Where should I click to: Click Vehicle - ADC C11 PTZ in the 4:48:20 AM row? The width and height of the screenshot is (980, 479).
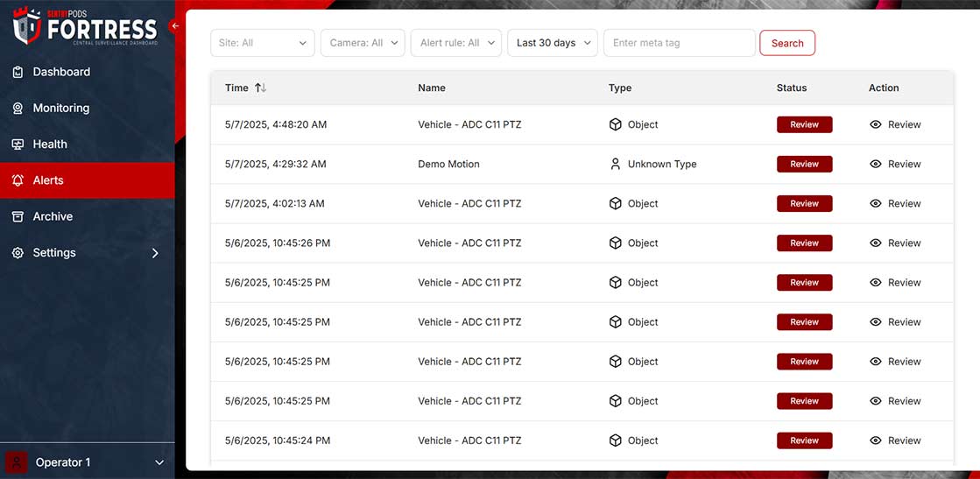click(469, 124)
